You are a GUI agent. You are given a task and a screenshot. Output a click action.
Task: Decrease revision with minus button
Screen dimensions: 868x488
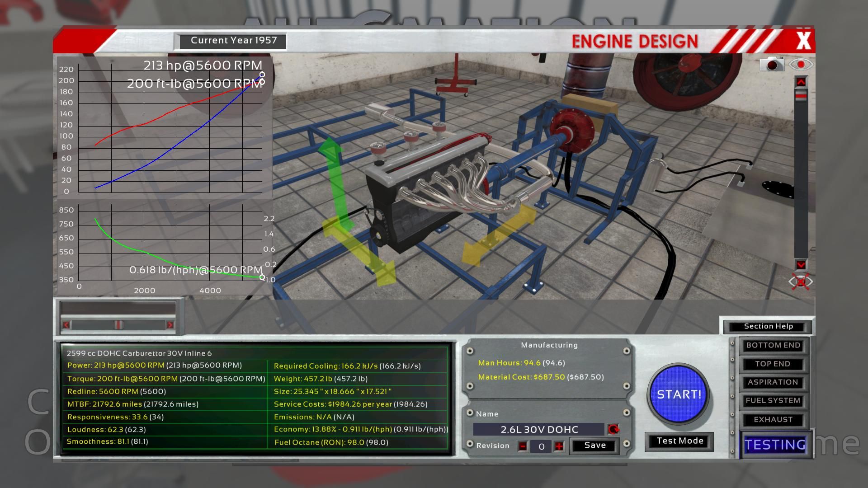point(523,446)
